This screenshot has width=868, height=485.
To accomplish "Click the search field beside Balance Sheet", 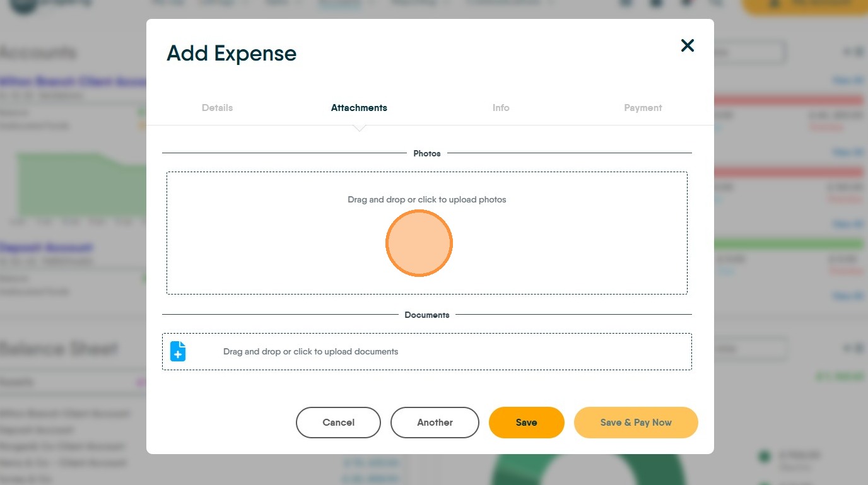I will [x=749, y=349].
